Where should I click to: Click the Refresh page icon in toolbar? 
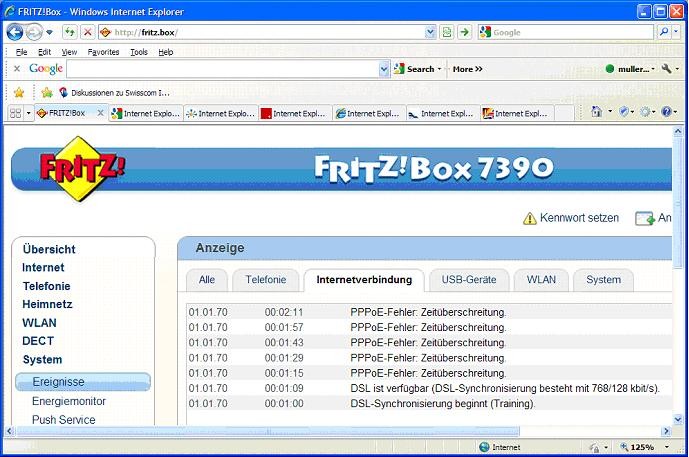[x=70, y=32]
